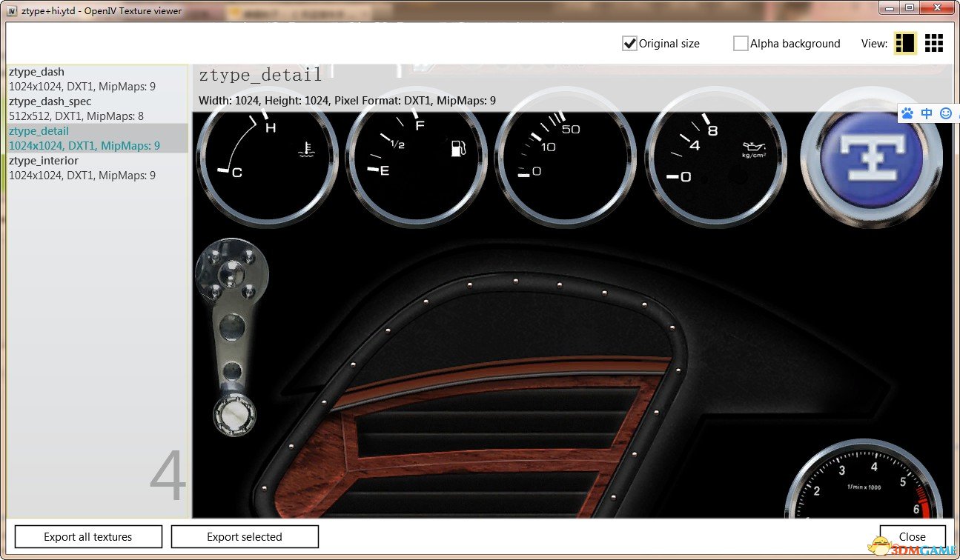Switch to the grid thumbnail view
The image size is (960, 560).
(x=934, y=43)
